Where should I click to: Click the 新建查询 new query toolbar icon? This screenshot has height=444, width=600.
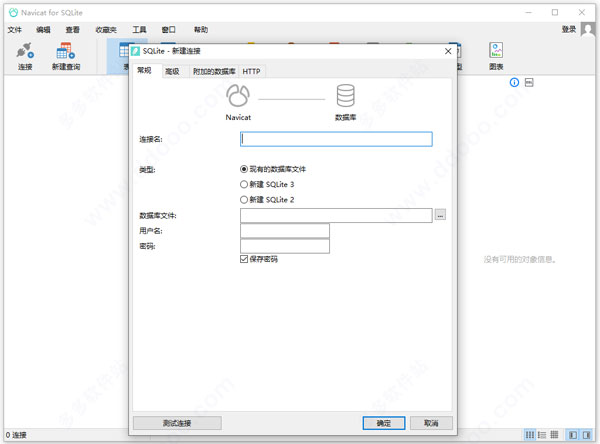66,57
